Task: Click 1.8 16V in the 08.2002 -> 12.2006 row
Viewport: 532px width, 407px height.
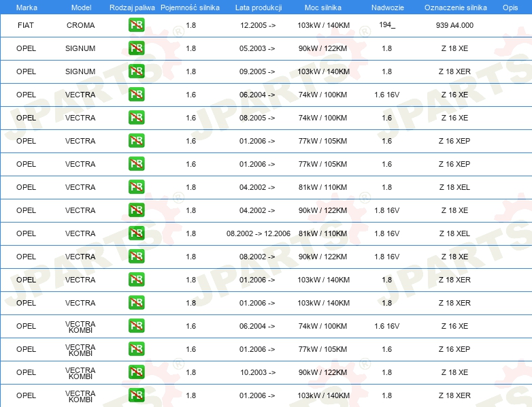Action: tap(387, 233)
